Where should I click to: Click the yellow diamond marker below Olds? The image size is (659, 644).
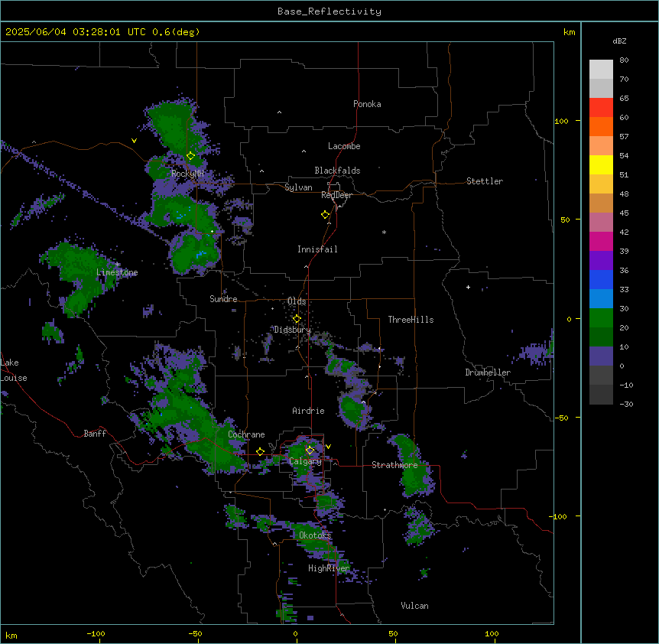tap(297, 319)
